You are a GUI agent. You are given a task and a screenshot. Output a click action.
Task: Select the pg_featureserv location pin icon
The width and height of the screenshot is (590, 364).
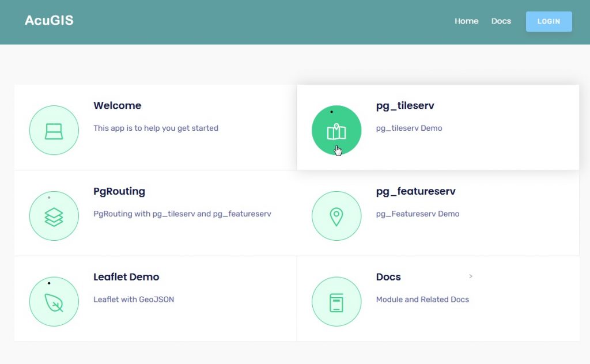click(x=336, y=217)
